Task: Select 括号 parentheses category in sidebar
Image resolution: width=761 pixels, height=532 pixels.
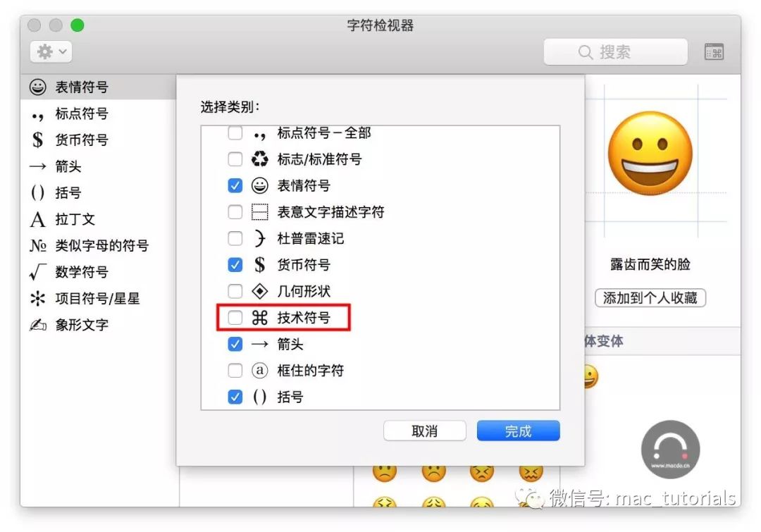Action: 98,192
